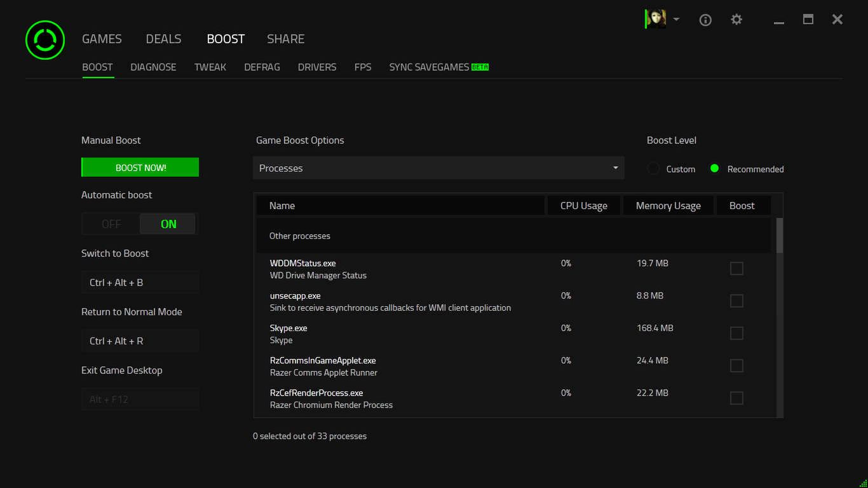Sort processes by Memory Usage column

668,206
